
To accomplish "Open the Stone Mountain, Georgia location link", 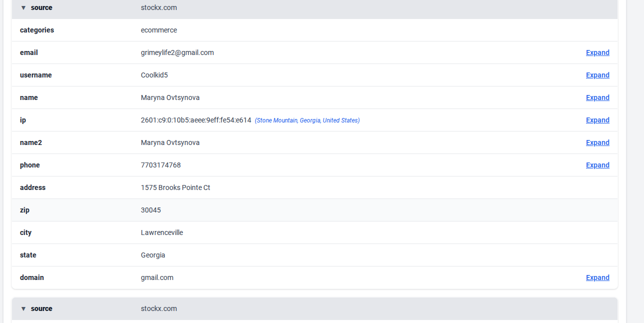I will click(x=307, y=120).
